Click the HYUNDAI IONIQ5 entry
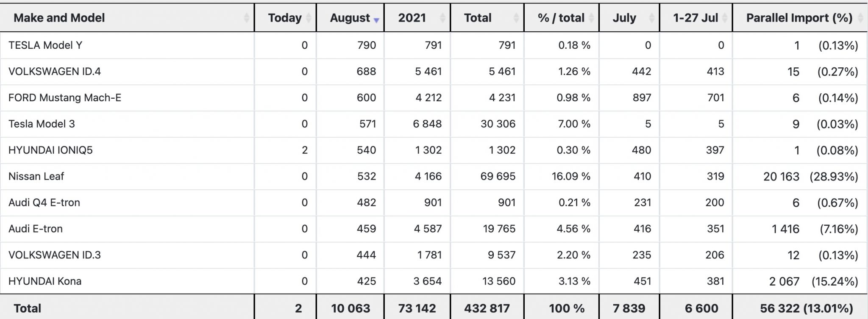This screenshot has height=319, width=868. pyautogui.click(x=50, y=150)
